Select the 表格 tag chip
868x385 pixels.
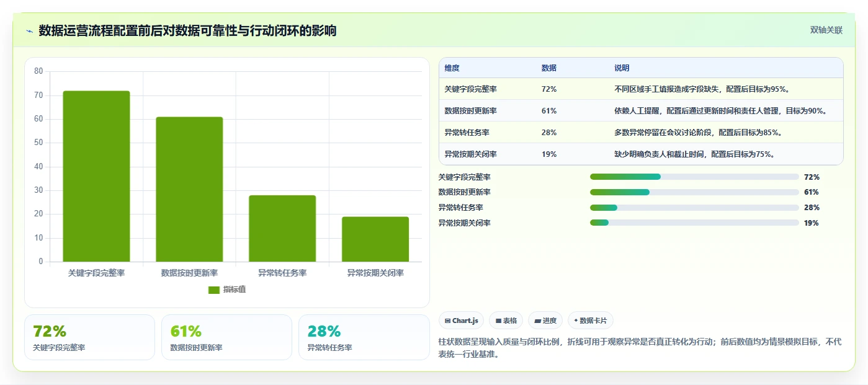506,321
